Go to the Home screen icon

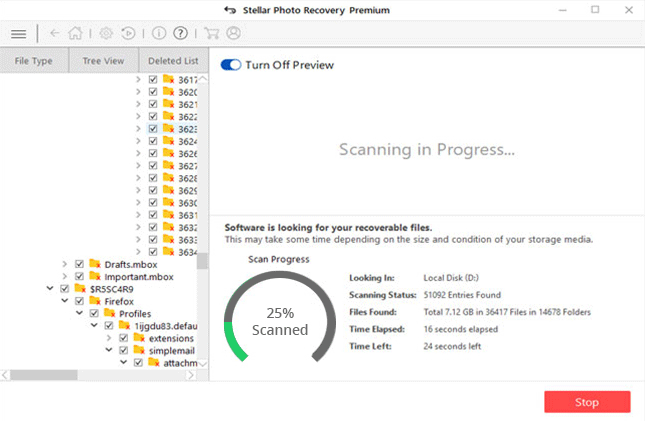tap(75, 33)
